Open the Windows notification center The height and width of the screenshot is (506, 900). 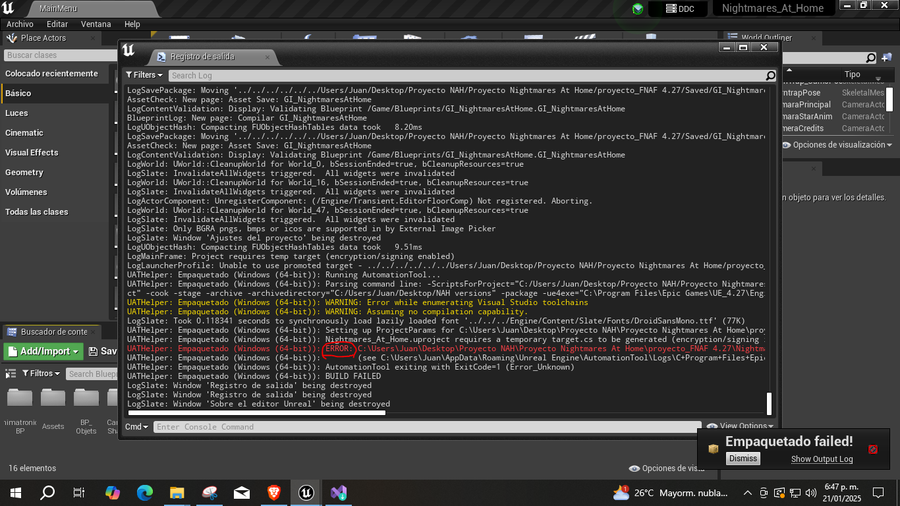[878, 493]
